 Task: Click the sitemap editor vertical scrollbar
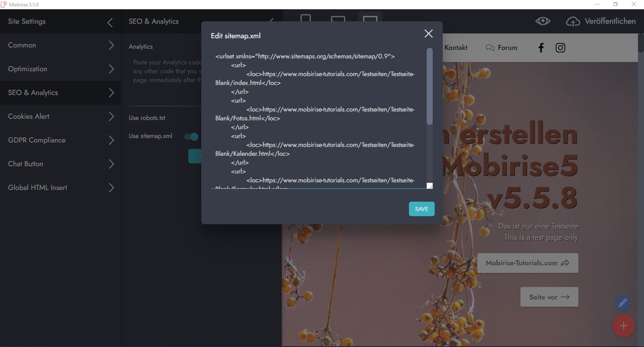click(429, 87)
